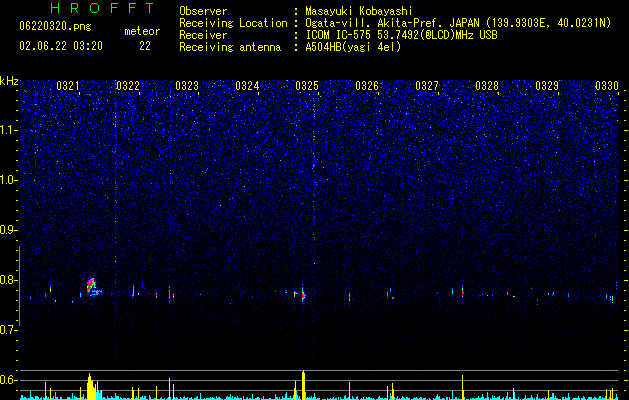Click the 0328 time marker
This screenshot has height=400, width=629.
point(487,86)
